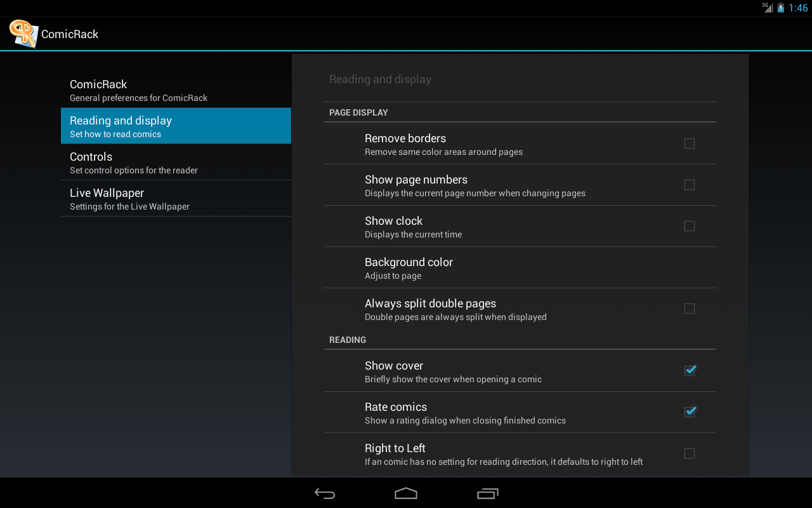812x508 pixels.
Task: Open Live Wallpaper settings
Action: pyautogui.click(x=176, y=198)
